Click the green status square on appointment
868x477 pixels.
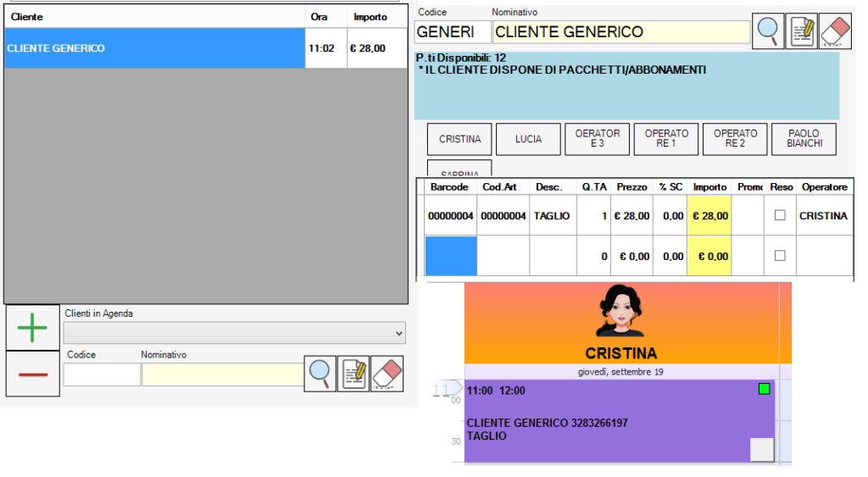764,389
